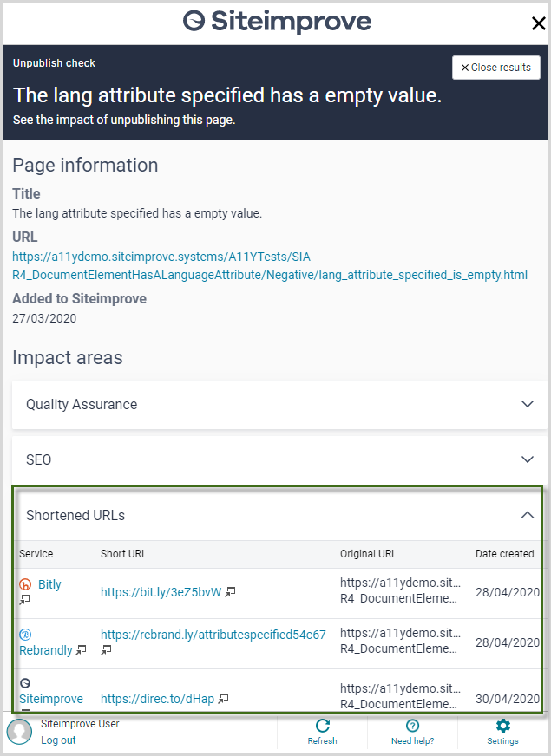Viewport: 551px width, 756px height.
Task: Click the Log out link
Action: coord(58,740)
